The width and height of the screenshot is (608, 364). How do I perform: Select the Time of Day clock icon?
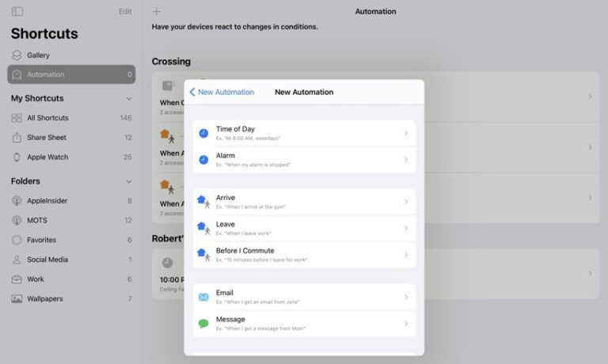(203, 134)
